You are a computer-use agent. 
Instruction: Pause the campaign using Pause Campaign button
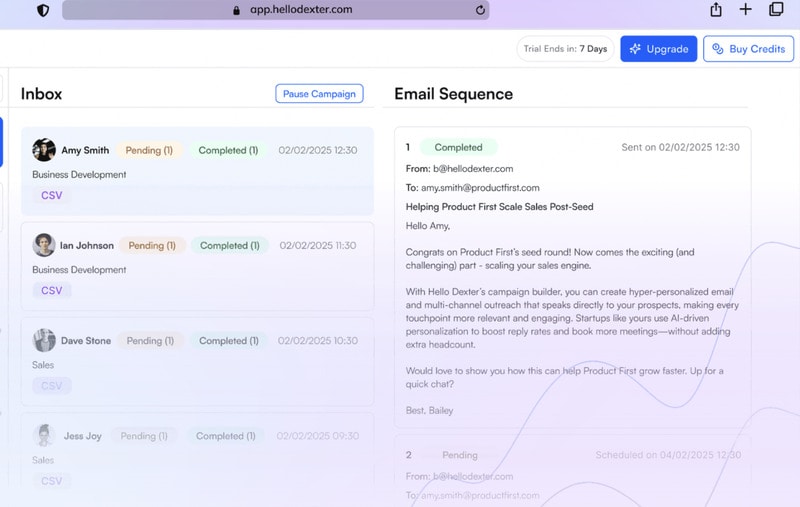[319, 94]
